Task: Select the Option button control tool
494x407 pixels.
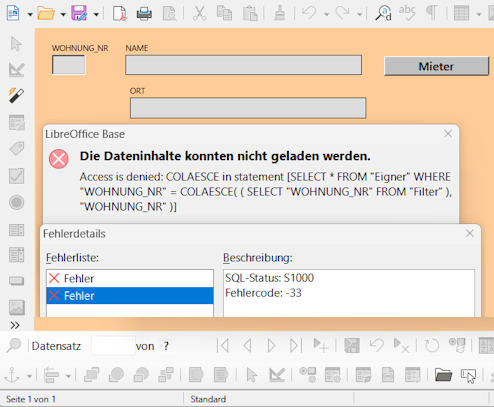Action: (17, 202)
